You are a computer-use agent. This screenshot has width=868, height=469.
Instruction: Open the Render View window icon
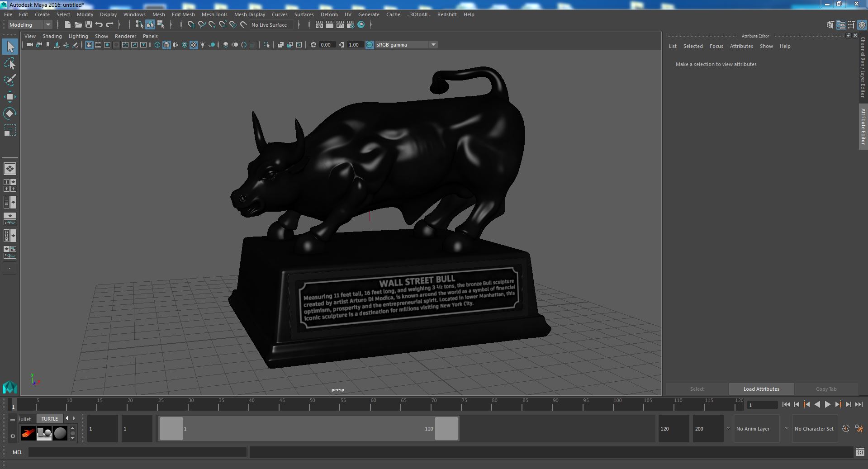(319, 25)
